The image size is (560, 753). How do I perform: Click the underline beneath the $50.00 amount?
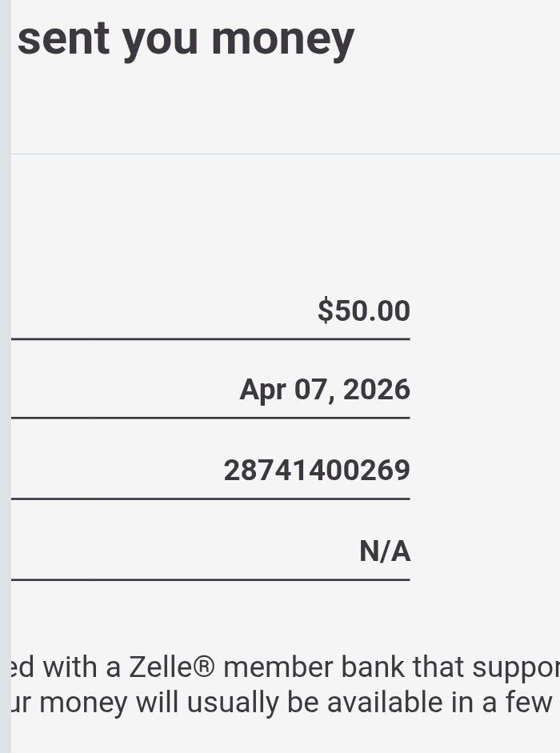pos(210,338)
